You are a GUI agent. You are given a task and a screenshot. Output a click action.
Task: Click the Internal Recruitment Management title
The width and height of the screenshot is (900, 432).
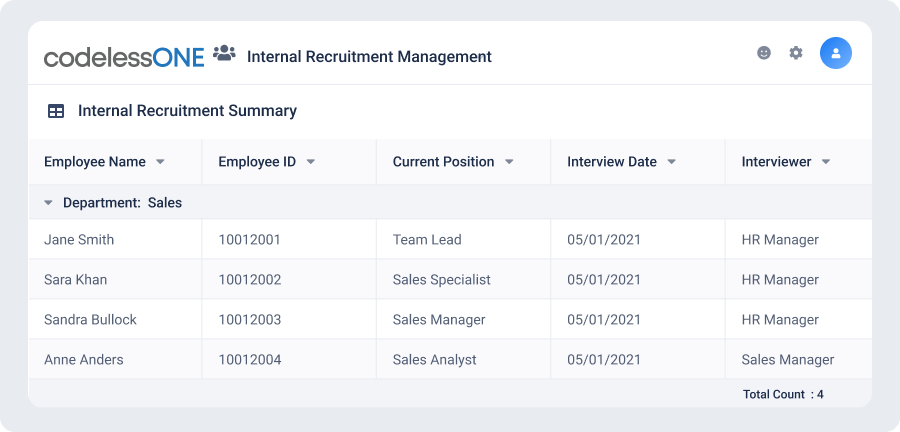369,57
